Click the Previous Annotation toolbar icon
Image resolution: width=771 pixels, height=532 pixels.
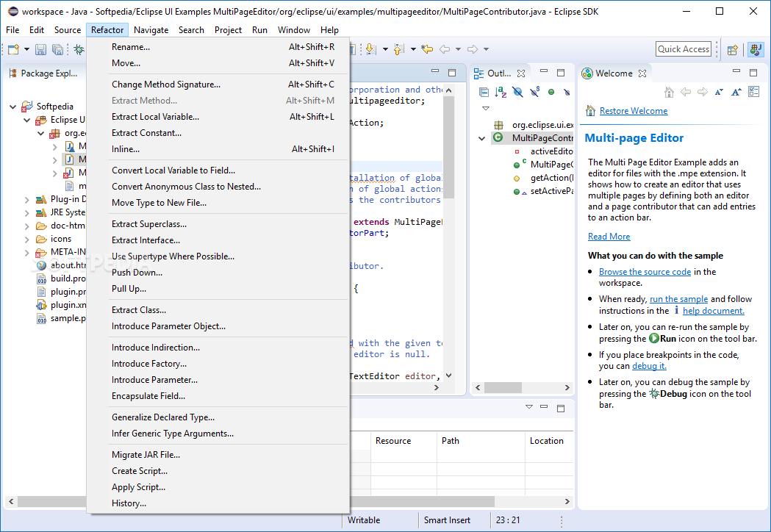pyautogui.click(x=399, y=49)
